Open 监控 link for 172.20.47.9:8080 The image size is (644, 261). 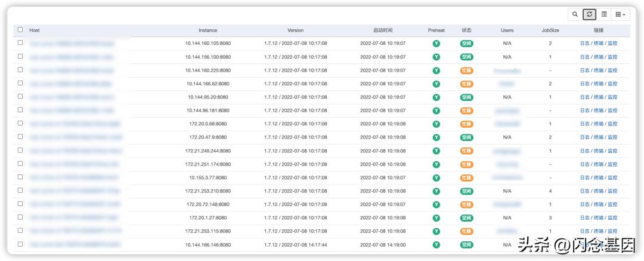point(612,137)
